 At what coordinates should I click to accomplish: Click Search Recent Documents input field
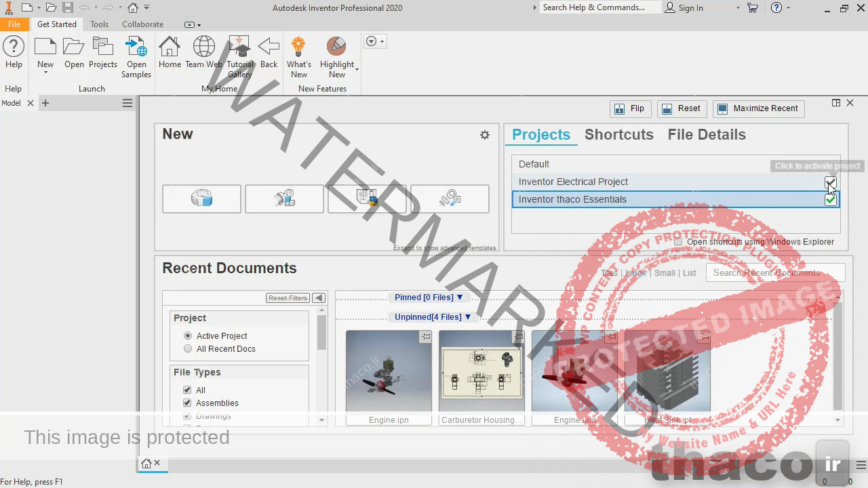775,273
